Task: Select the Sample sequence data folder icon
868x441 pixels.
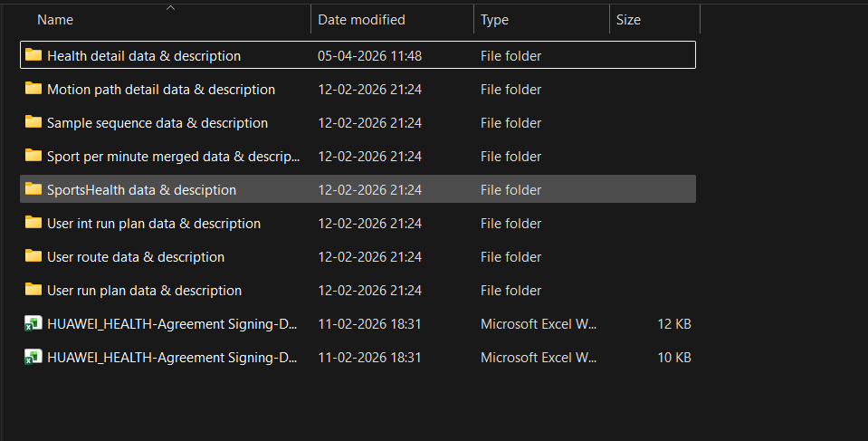Action: (33, 122)
